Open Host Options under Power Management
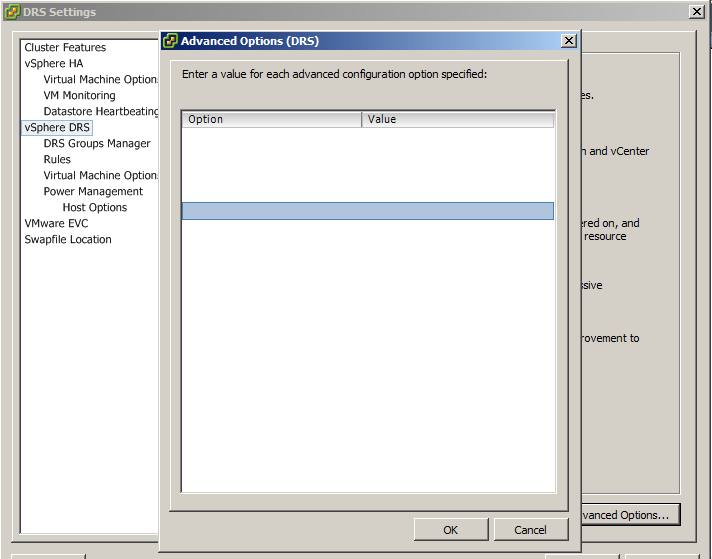This screenshot has width=712, height=559. [x=95, y=208]
